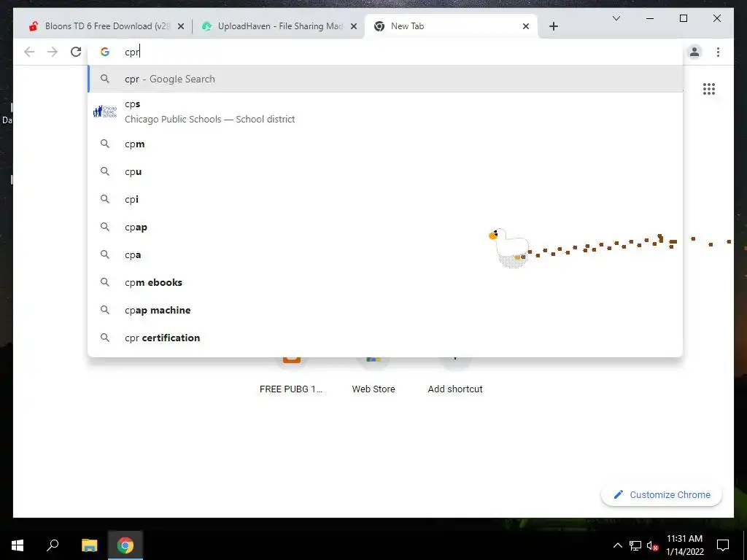Click the back navigation arrow

29,52
